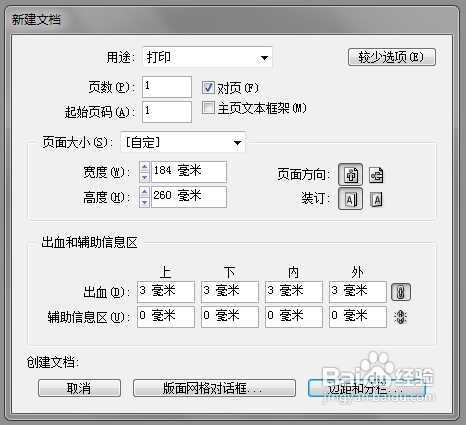This screenshot has width=466, height=425.
Task: Click the 出血 上 field
Action: pos(166,292)
